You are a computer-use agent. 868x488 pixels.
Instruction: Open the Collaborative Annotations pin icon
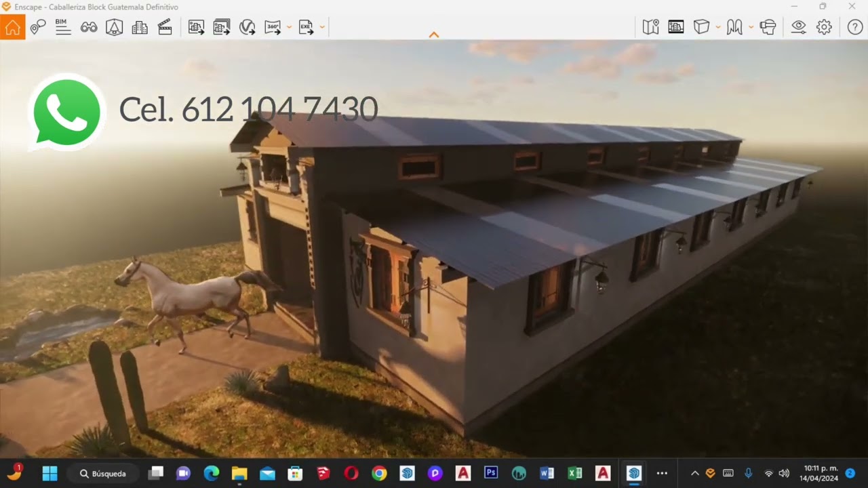coord(38,27)
